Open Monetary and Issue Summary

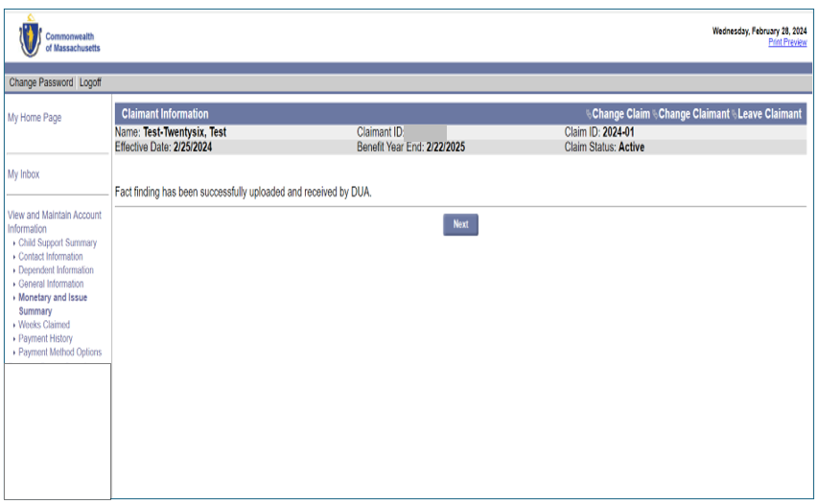click(x=53, y=304)
